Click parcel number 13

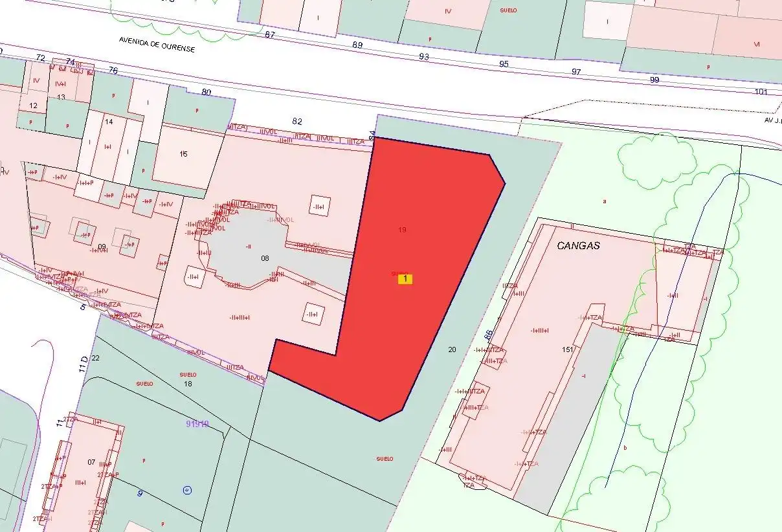(61, 97)
